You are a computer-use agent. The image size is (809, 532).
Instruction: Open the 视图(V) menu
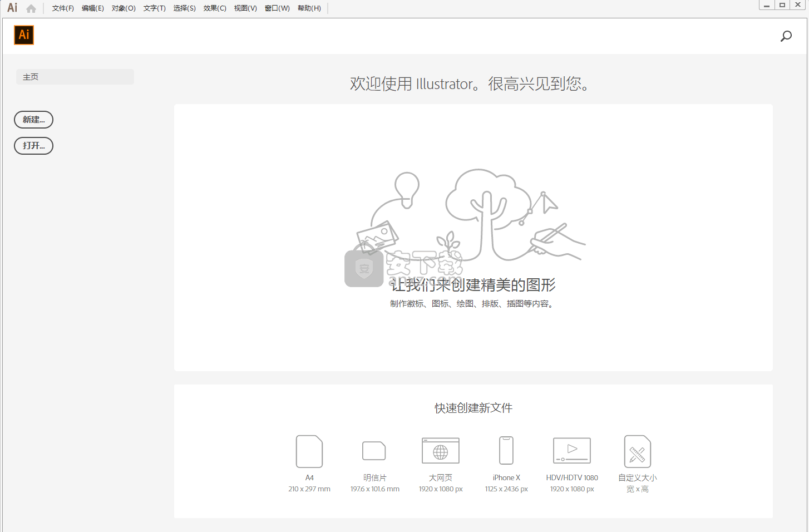pyautogui.click(x=245, y=8)
